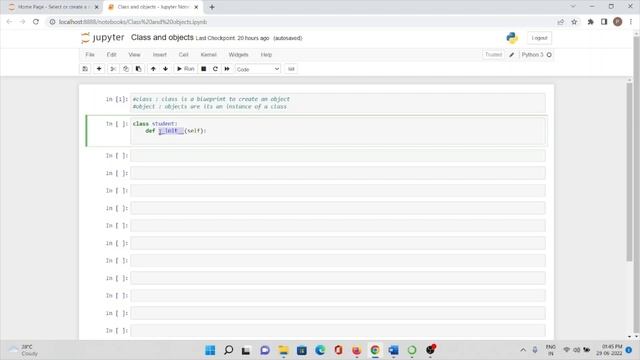This screenshot has width=640, height=360.
Task: Open the Edit menu
Action: pos(111,55)
